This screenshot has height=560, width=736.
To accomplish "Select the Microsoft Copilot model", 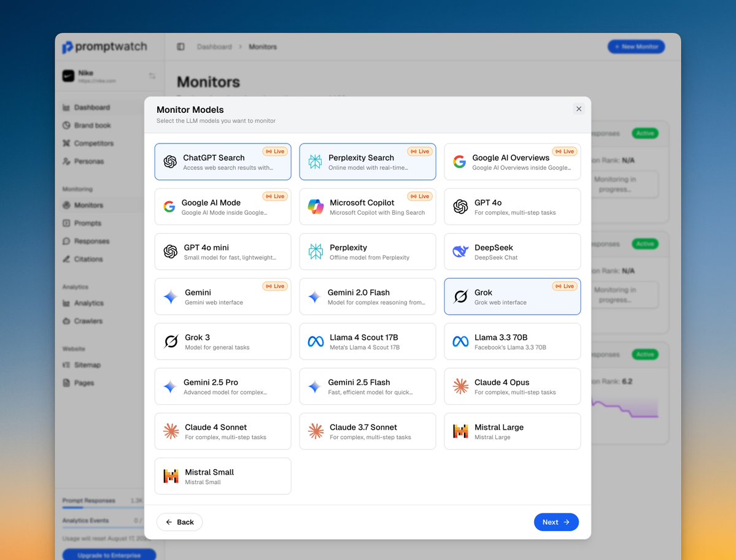I will coord(368,206).
